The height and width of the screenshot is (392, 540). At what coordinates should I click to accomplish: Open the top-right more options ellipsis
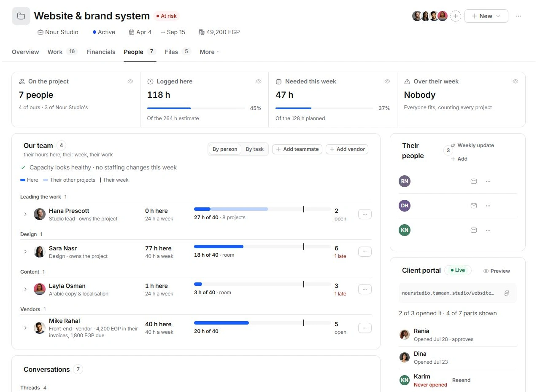click(518, 16)
